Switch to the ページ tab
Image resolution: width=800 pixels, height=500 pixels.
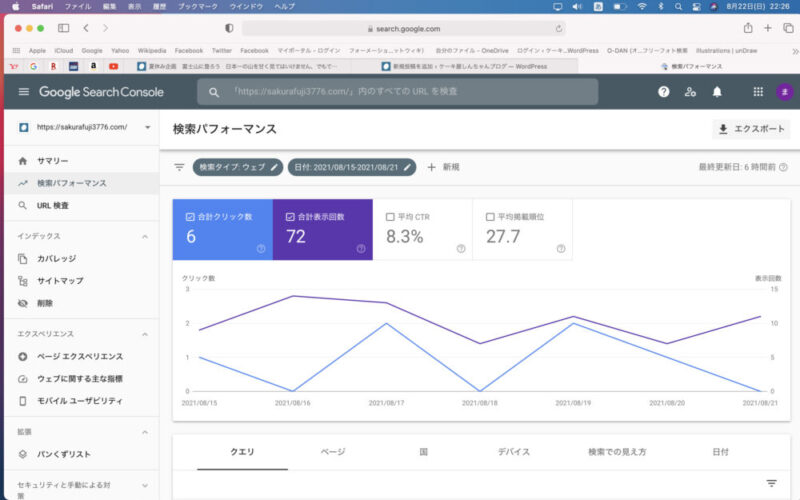tap(333, 452)
